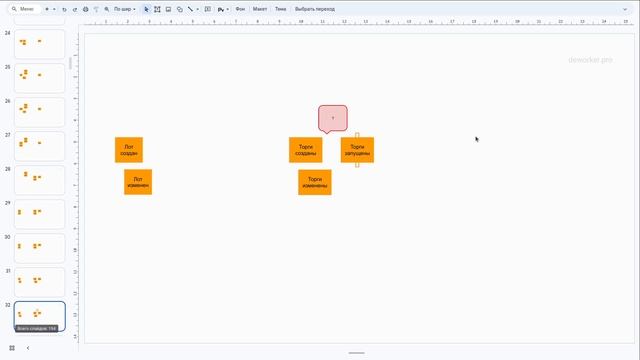The image size is (640, 360).
Task: Select slide 27 thumbnail
Action: 40,146
